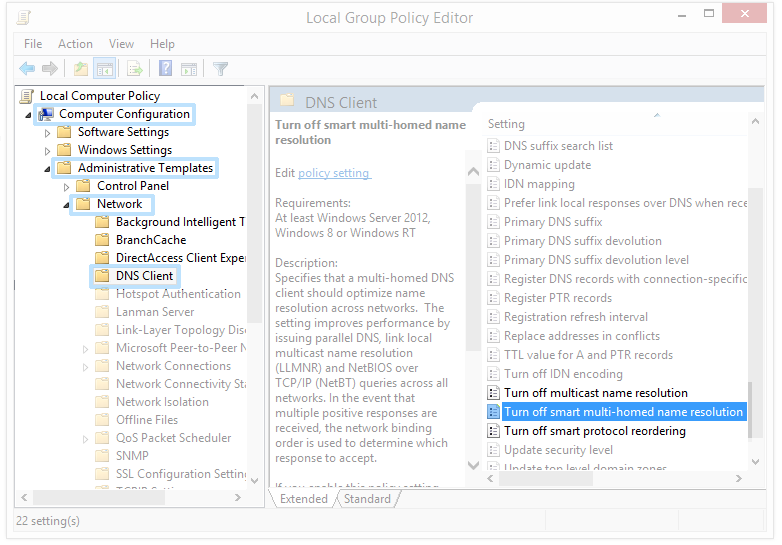Screen dimensions: 782x545
Task: Click the Computer Configuration computer icon
Action: click(x=46, y=114)
